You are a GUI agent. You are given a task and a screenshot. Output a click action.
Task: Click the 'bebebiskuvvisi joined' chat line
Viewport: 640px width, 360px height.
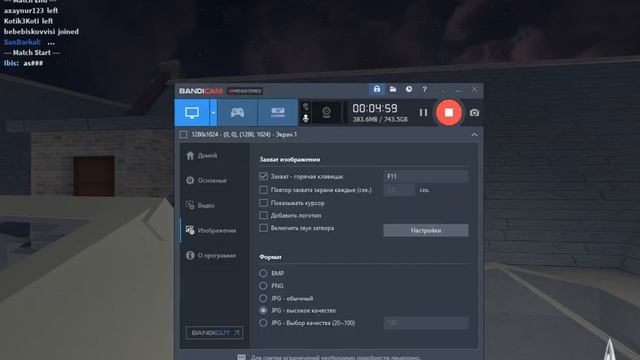pyautogui.click(x=41, y=31)
